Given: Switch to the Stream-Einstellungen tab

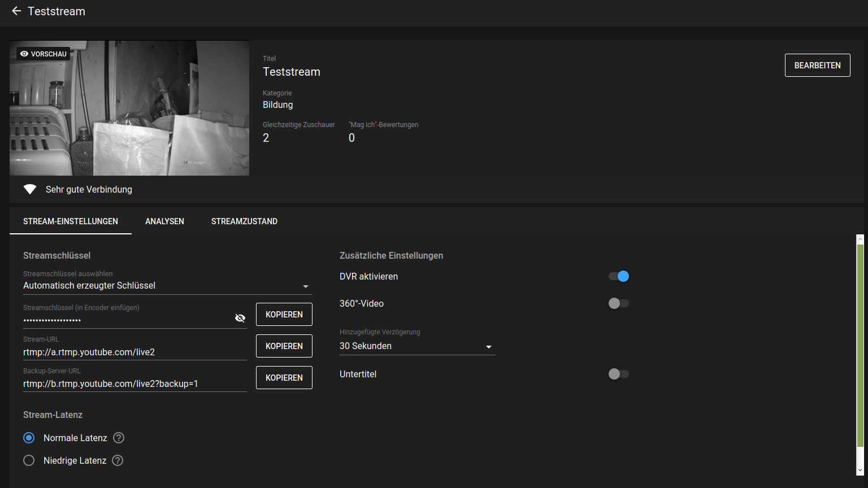Looking at the screenshot, I should [x=71, y=221].
